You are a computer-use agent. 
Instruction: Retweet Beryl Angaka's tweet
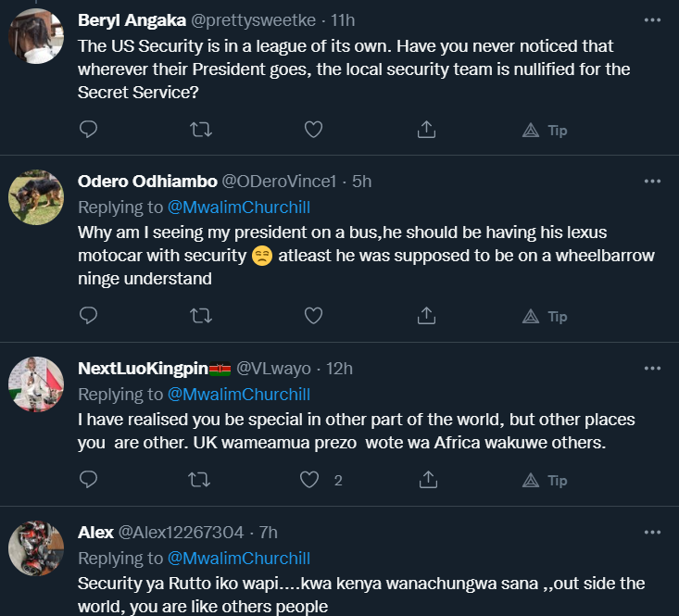(200, 130)
